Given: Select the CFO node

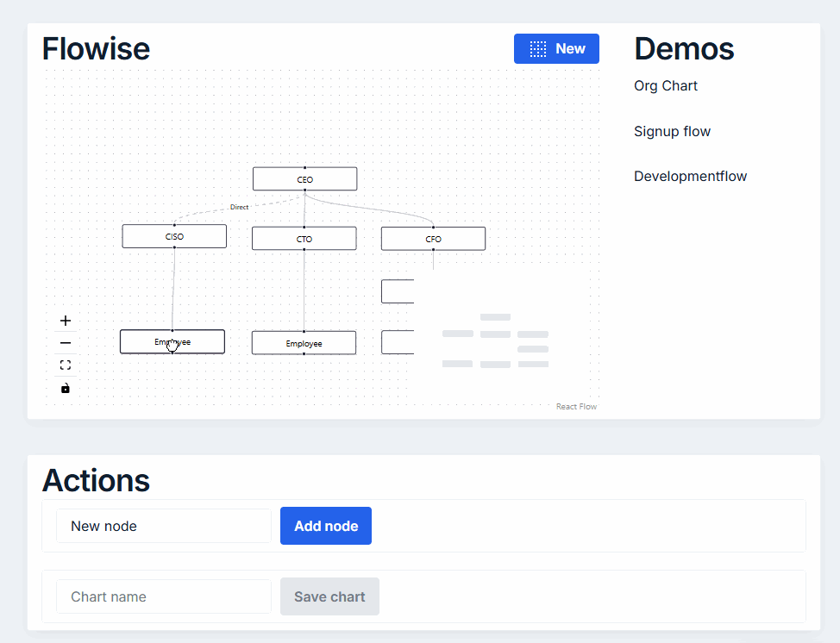Looking at the screenshot, I should [x=434, y=238].
